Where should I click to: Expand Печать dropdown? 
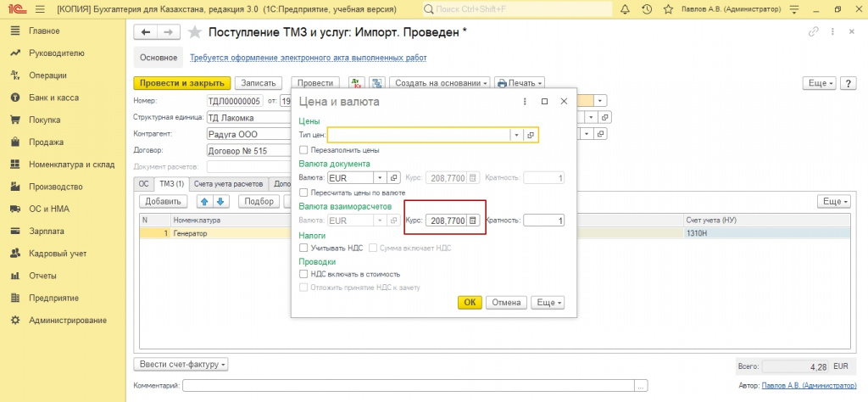520,83
